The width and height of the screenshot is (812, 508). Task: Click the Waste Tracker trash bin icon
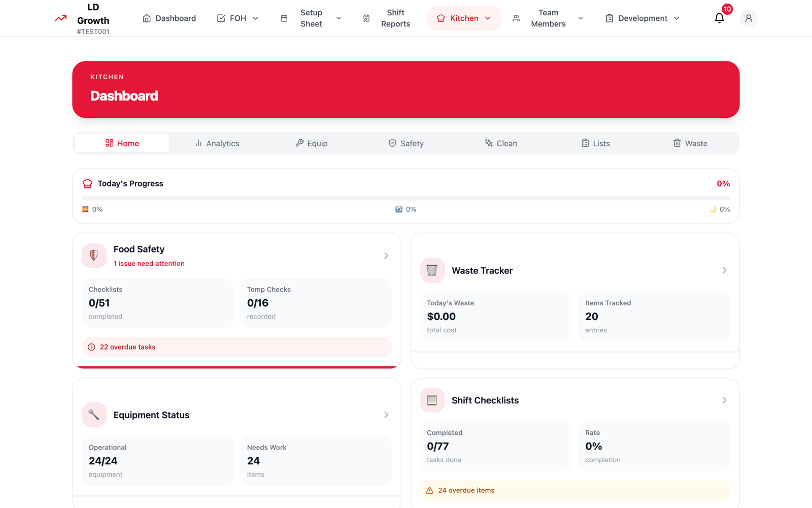[432, 270]
